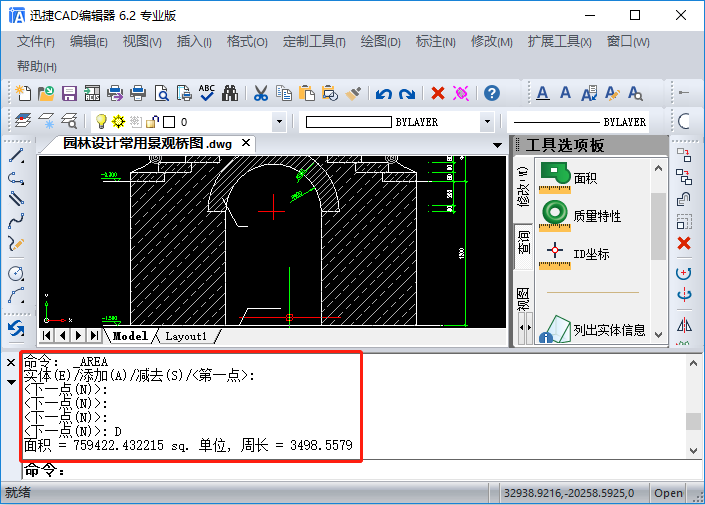
Task: Click the Mass Properties green ring icon
Action: 555,215
